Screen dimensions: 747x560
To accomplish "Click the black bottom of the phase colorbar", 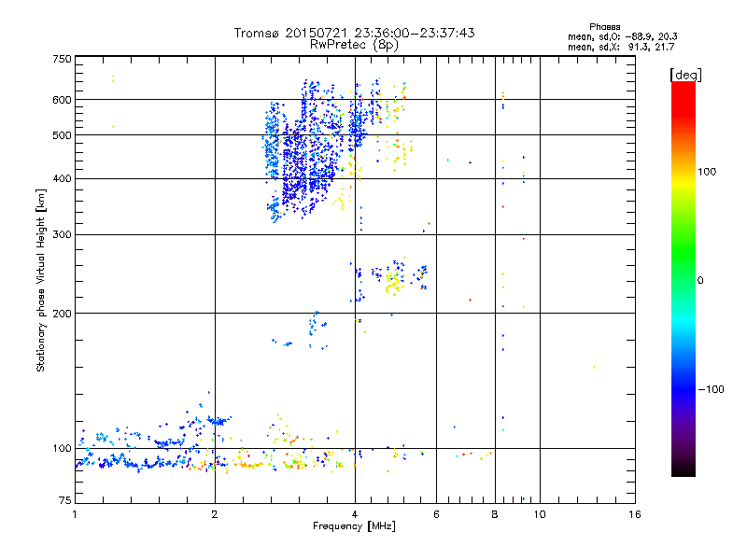I will (684, 469).
